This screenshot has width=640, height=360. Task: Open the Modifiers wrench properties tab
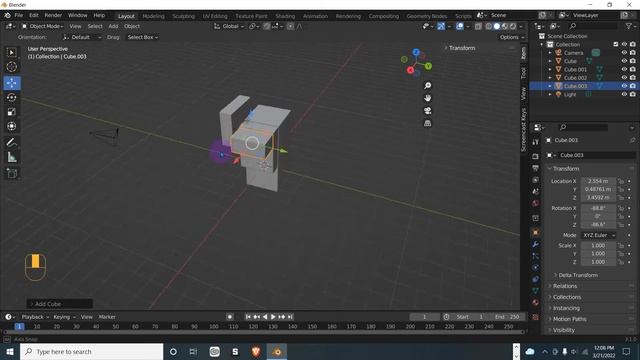(536, 244)
